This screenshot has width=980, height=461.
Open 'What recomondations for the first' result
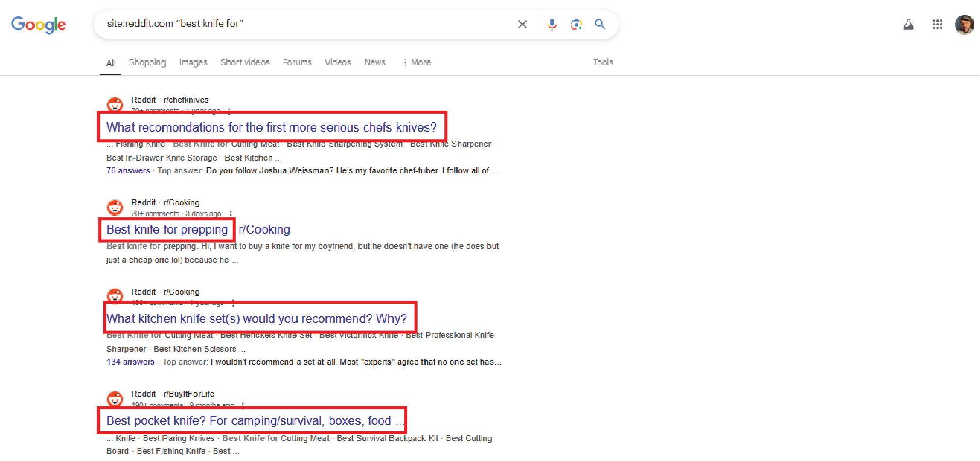tap(271, 127)
